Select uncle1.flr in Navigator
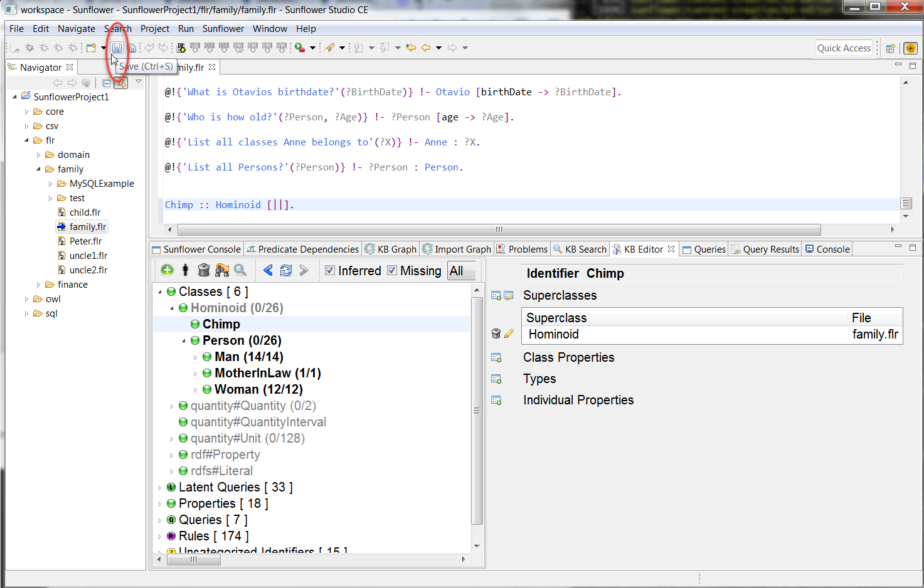924x588 pixels. 88,256
